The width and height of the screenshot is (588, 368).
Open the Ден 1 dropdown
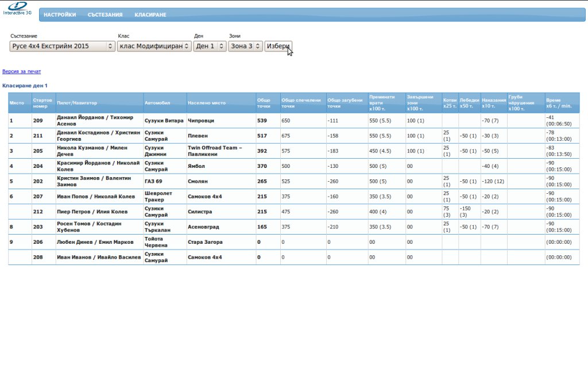(210, 46)
